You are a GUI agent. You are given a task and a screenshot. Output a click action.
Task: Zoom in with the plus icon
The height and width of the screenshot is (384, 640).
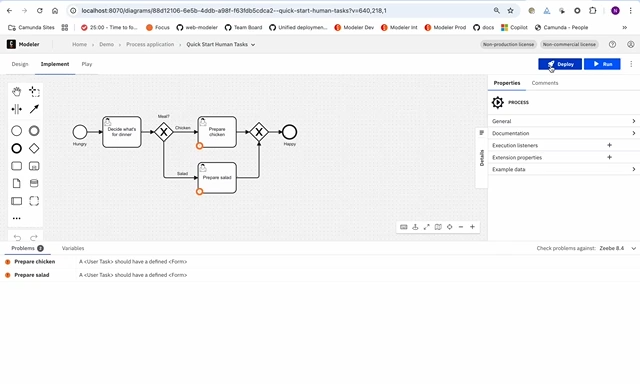tap(472, 227)
